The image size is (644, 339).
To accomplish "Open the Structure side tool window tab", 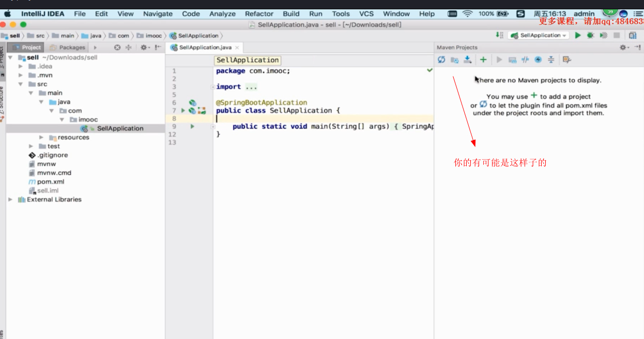I will pos(2,104).
